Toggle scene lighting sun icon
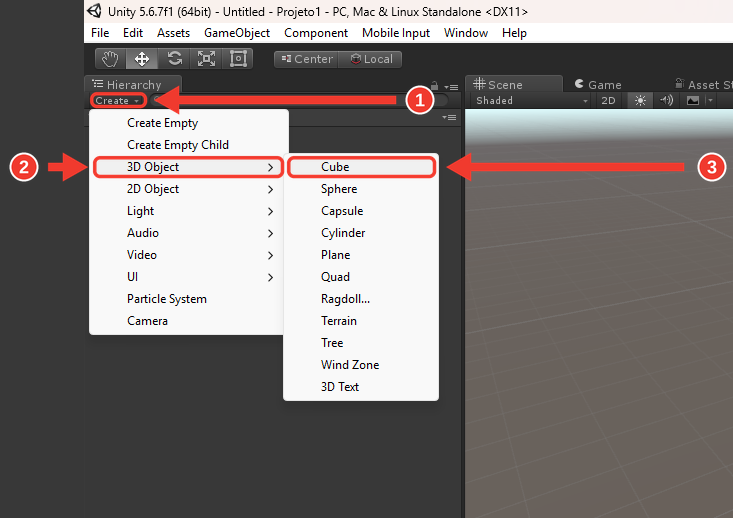 point(640,101)
